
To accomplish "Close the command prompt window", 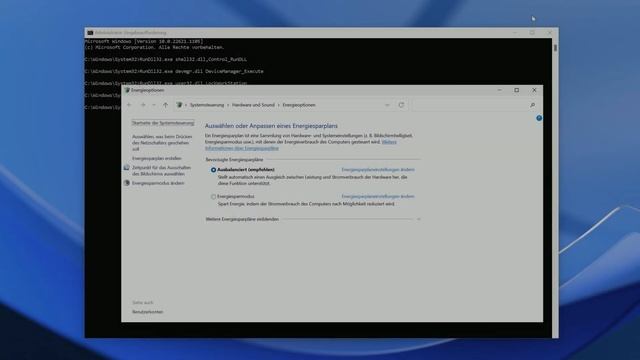I will 549,33.
